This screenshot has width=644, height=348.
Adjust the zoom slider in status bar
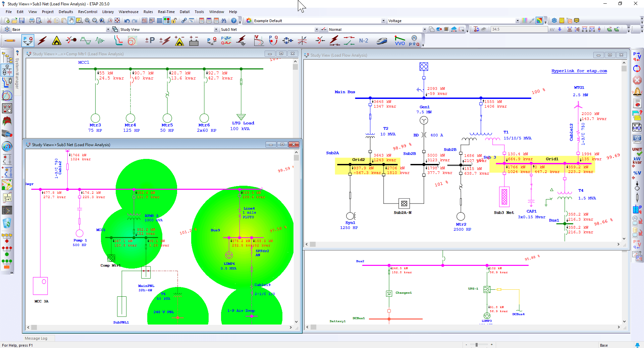pyautogui.click(x=477, y=345)
